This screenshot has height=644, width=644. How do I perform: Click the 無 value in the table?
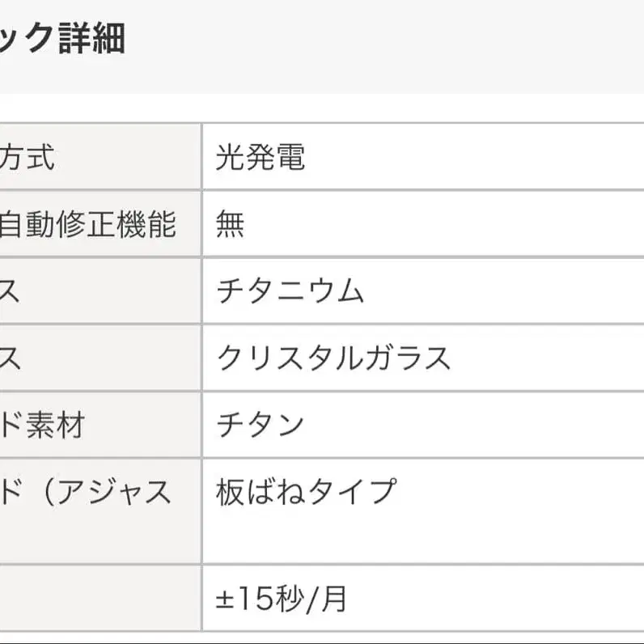[x=230, y=224]
